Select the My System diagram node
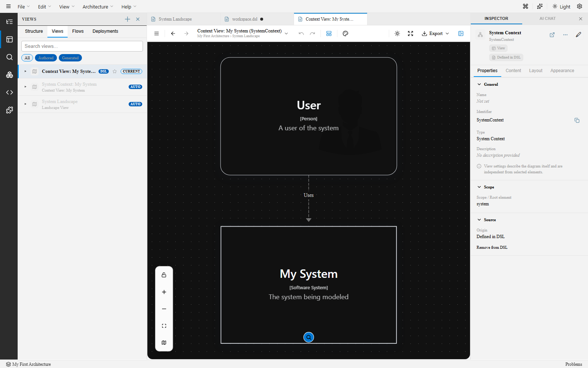588x368 pixels. click(x=309, y=285)
